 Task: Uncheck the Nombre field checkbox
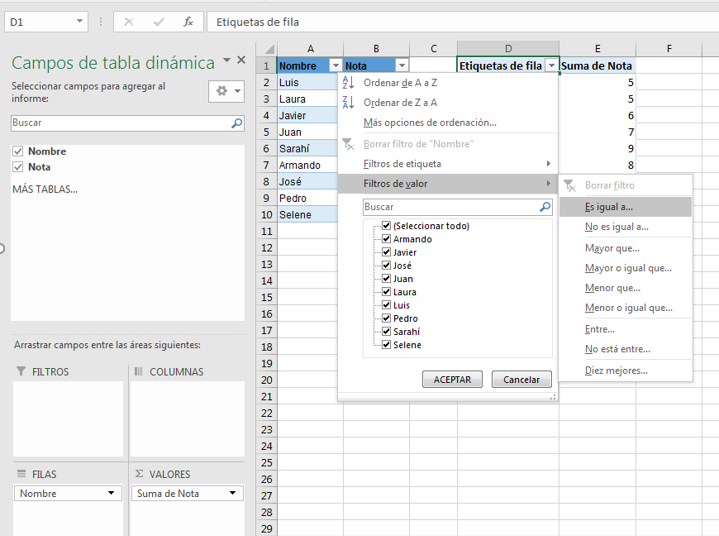18,151
